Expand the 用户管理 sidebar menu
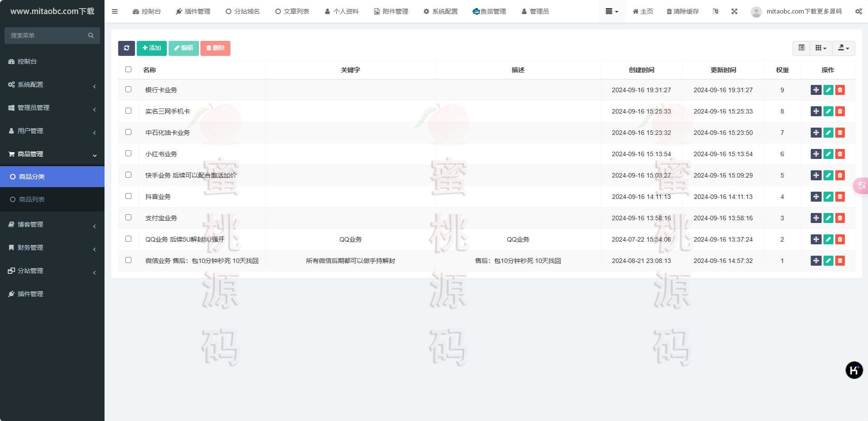868x421 pixels. tap(52, 131)
